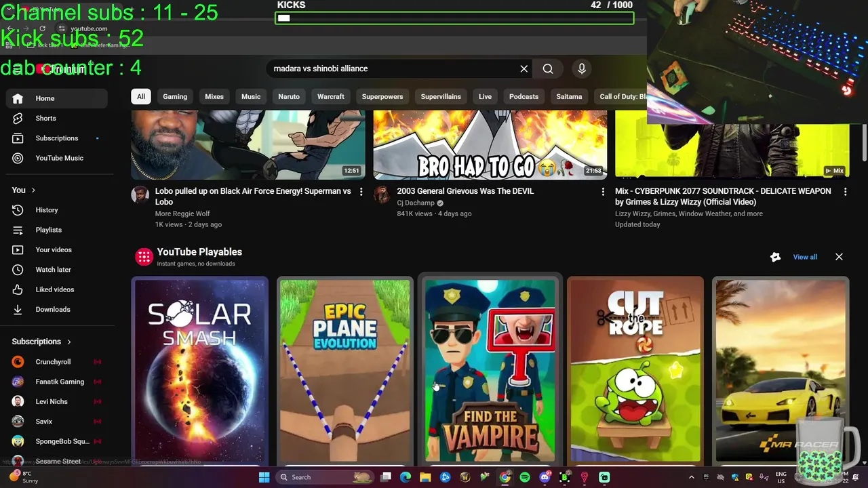
Task: Play the Find the Vampire game card
Action: coord(490,370)
